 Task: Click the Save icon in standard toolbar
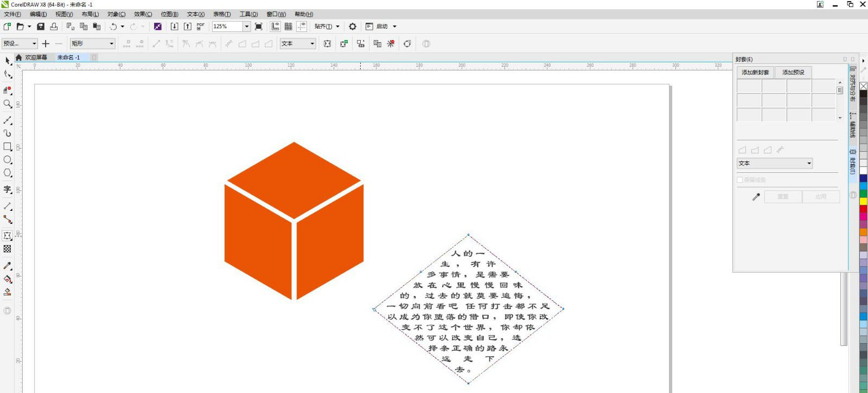pos(41,27)
